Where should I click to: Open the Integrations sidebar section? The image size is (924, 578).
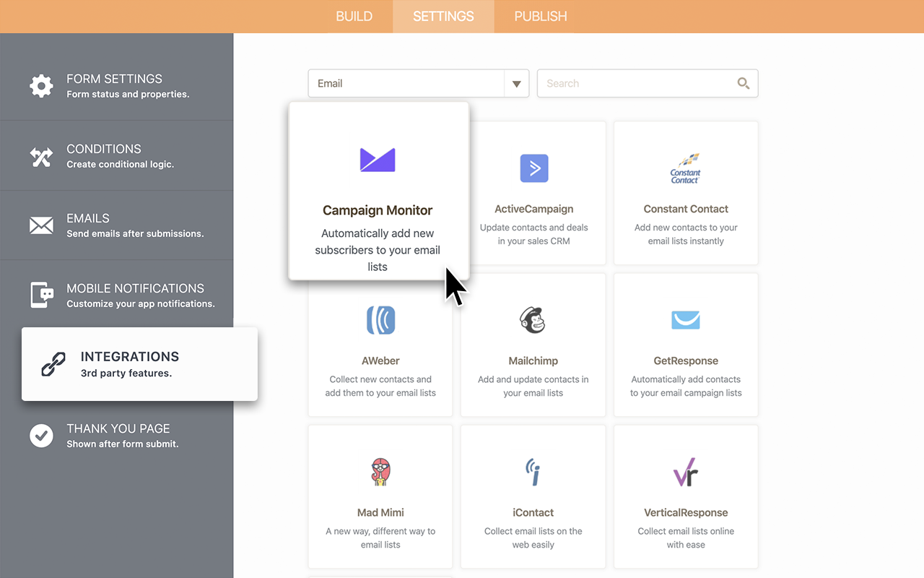[x=130, y=363]
